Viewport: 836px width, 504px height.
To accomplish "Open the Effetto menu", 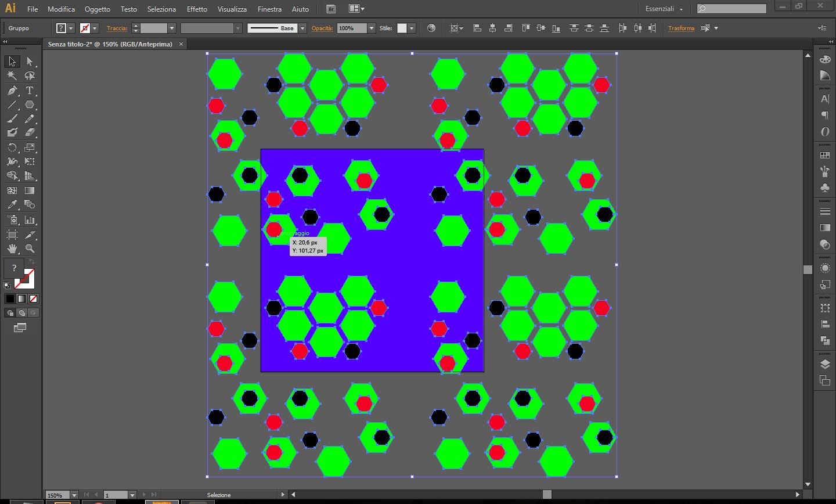I will tap(197, 9).
